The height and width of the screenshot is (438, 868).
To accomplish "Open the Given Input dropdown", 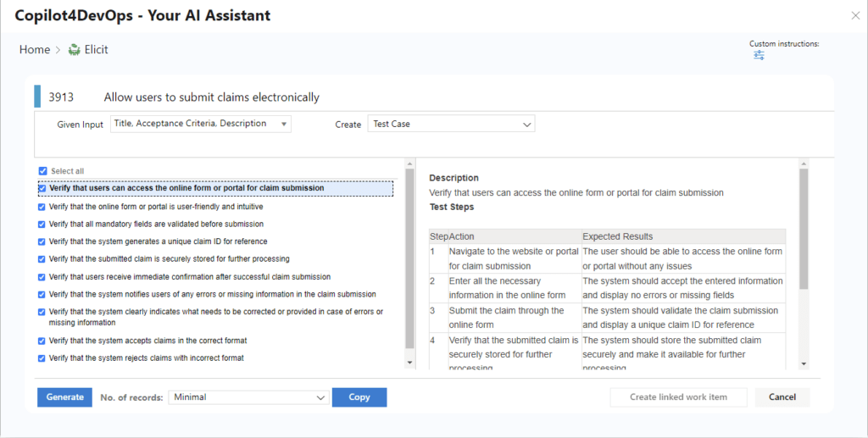I will [x=201, y=124].
